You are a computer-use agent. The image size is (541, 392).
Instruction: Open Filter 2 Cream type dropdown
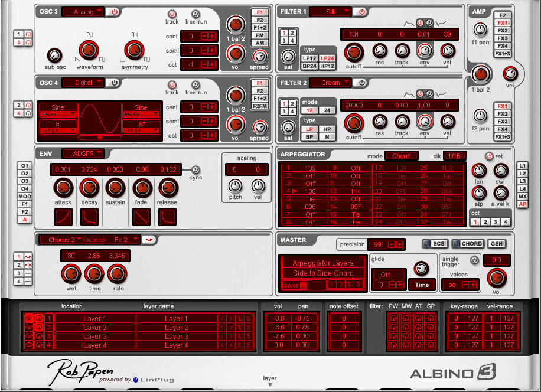coord(330,83)
